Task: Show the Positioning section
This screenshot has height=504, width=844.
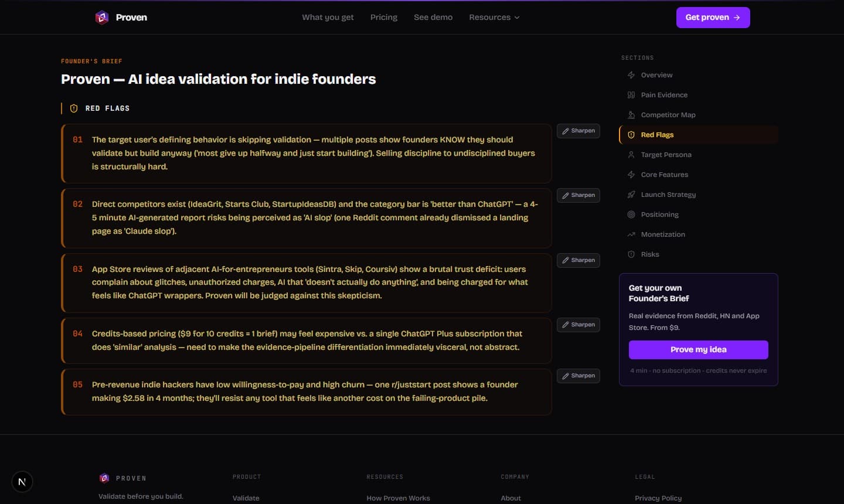Action: tap(699, 214)
